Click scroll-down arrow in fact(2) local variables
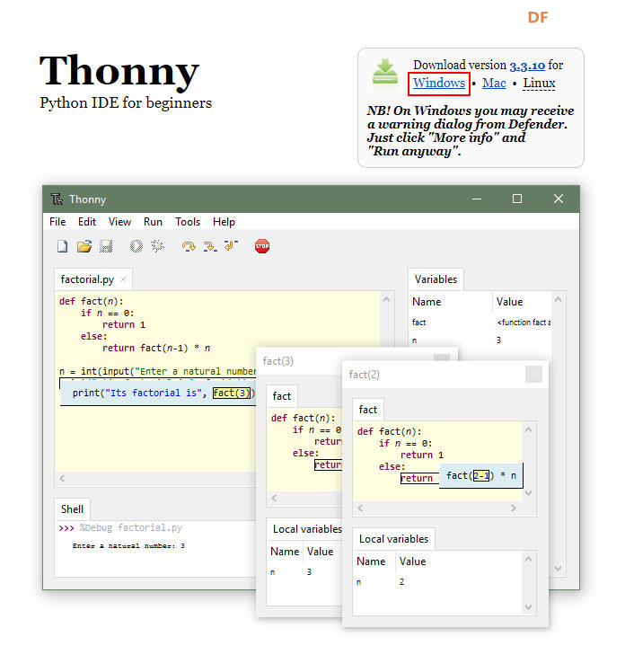Viewport: 625px width, 672px height. click(528, 607)
